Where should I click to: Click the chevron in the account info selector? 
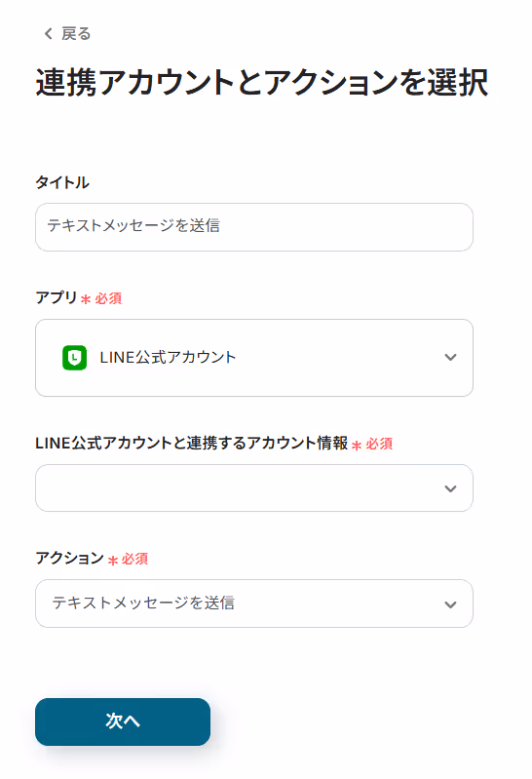450,488
